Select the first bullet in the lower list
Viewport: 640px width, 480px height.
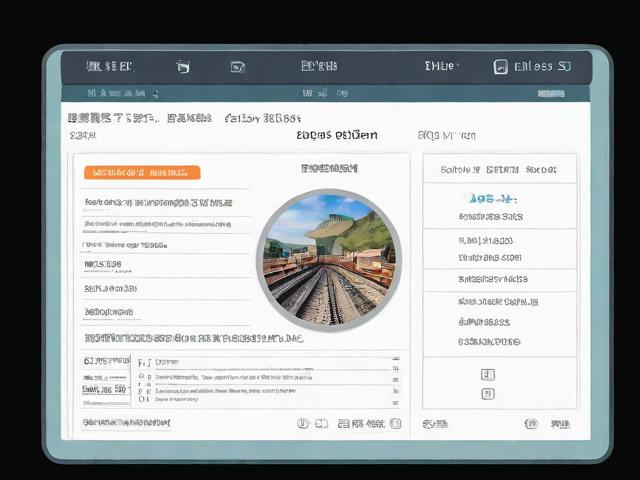141,363
